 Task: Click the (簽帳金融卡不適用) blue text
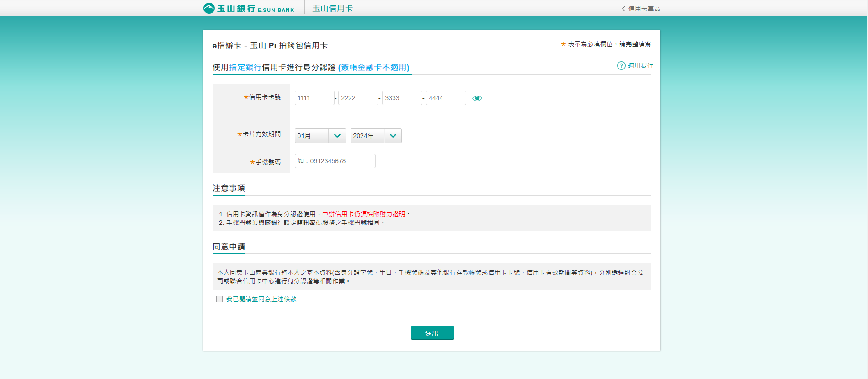pos(374,67)
